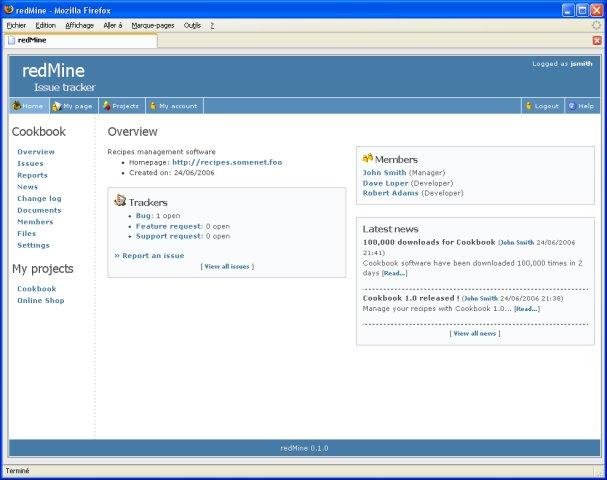Click John Smith author of 100,000 downloads news
The height and width of the screenshot is (480, 607).
517,243
